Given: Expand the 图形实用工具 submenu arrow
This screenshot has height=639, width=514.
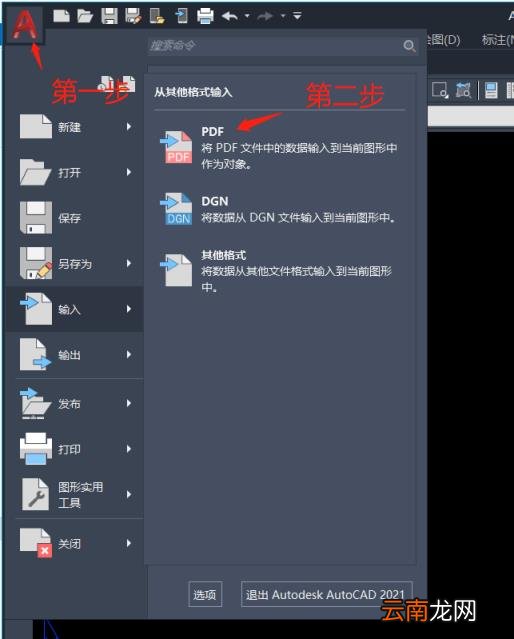Looking at the screenshot, I should [x=129, y=494].
